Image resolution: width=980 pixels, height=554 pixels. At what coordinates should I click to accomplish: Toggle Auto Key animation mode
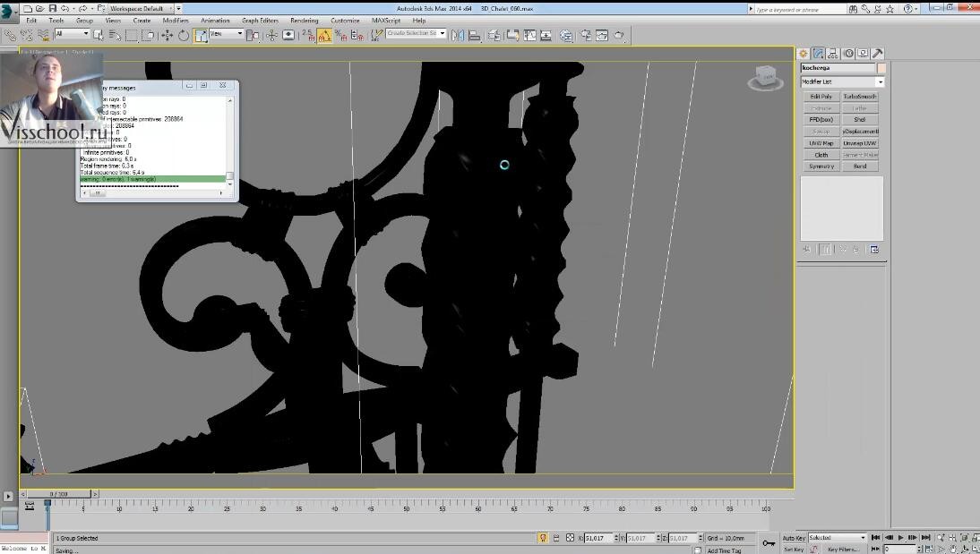point(794,538)
